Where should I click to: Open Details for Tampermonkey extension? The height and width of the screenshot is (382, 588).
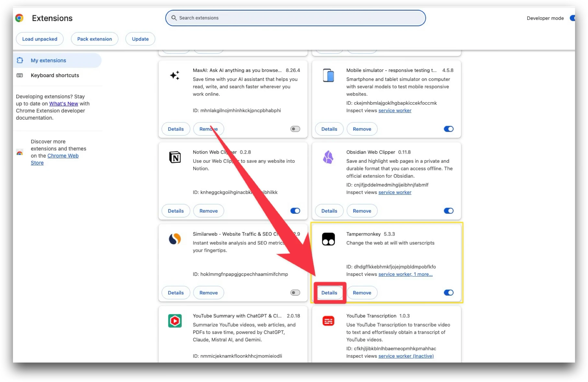click(x=329, y=293)
